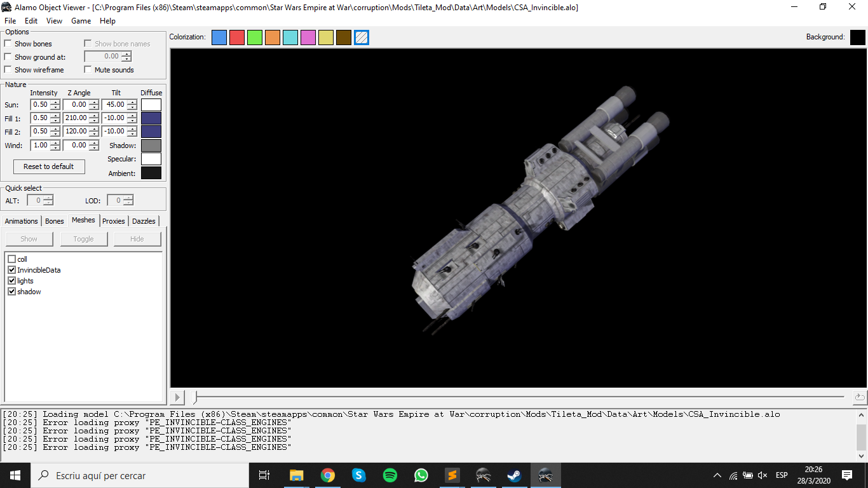Adjust the Sun Z Angle spinner arrows
Image resolution: width=868 pixels, height=488 pixels.
(94, 105)
